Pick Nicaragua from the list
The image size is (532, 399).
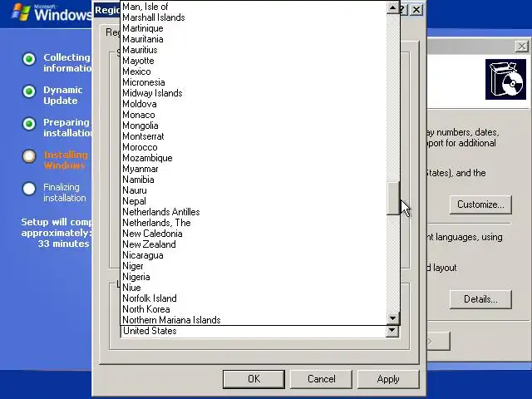click(x=254, y=255)
